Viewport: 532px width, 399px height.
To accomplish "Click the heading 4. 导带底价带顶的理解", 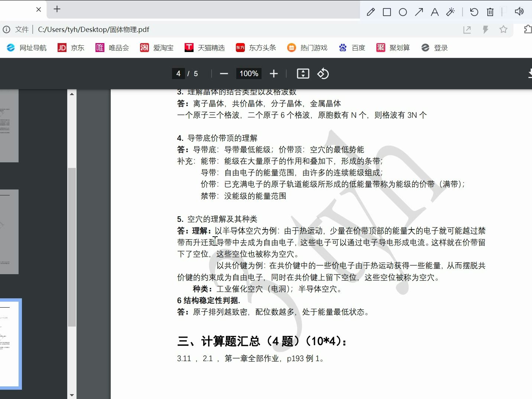I will click(217, 138).
